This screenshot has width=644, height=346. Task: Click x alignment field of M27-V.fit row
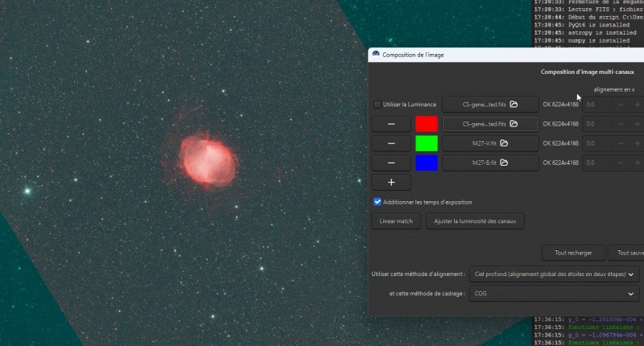pos(598,143)
